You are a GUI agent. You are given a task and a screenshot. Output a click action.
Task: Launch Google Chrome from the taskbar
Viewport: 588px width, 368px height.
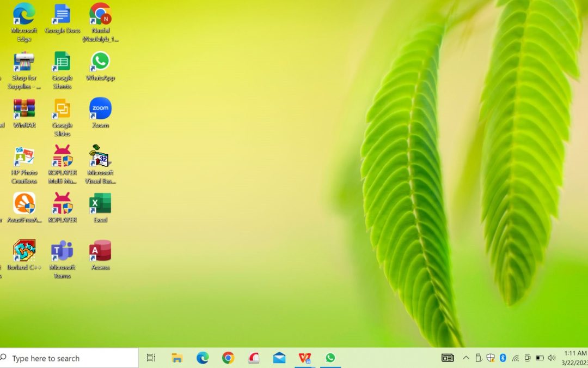[228, 358]
